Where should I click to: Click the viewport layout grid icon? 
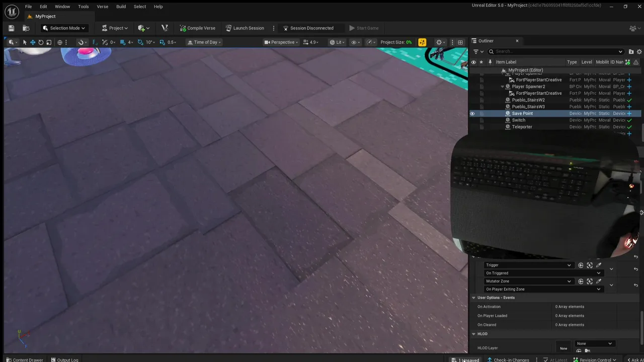point(460,42)
